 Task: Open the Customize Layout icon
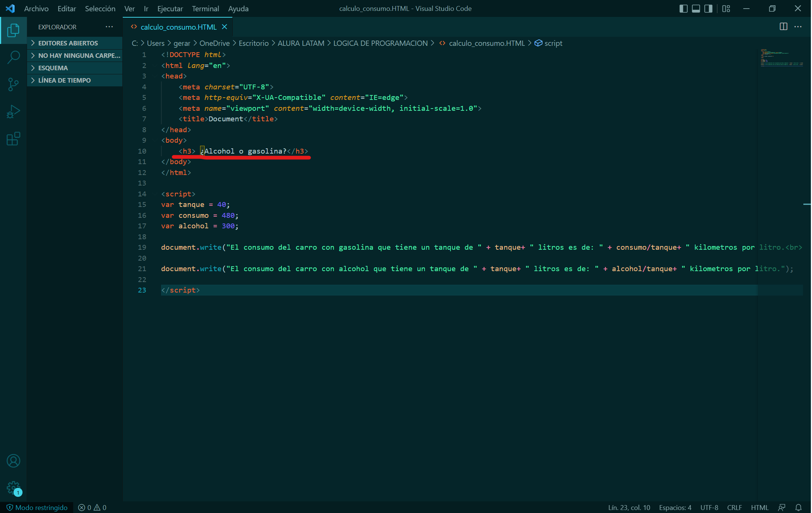(x=726, y=8)
